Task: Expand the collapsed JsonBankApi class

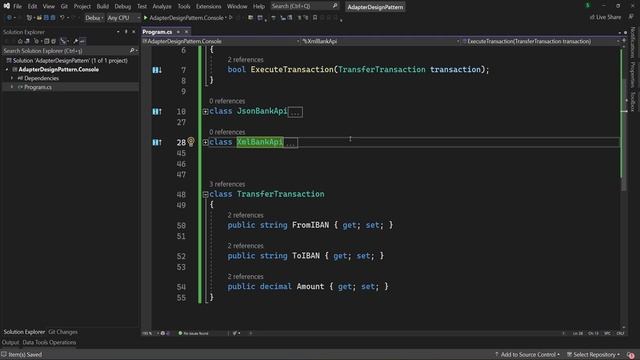Action: [205, 111]
